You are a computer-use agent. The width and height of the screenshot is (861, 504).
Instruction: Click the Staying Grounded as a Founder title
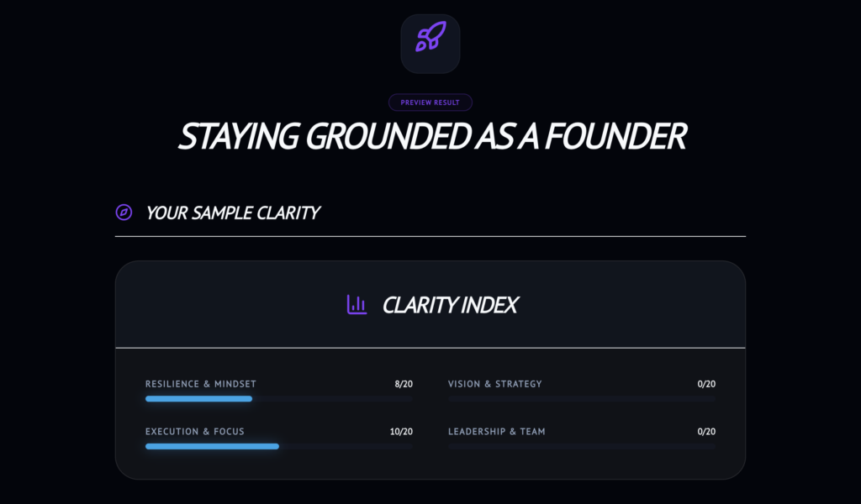[x=430, y=137]
